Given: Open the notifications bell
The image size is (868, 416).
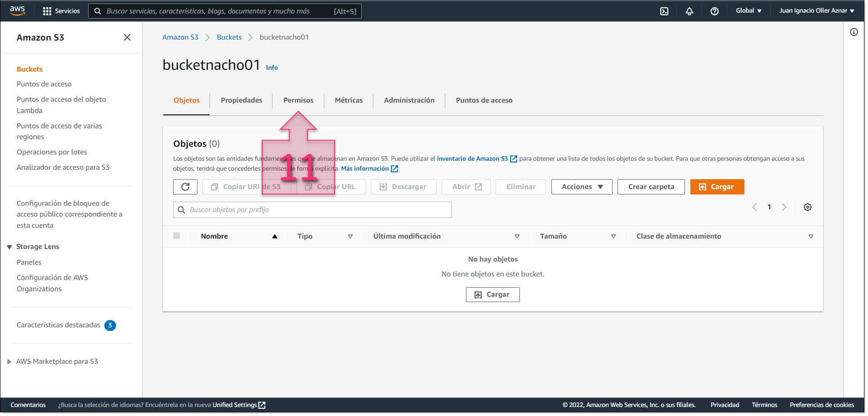Looking at the screenshot, I should (x=689, y=11).
